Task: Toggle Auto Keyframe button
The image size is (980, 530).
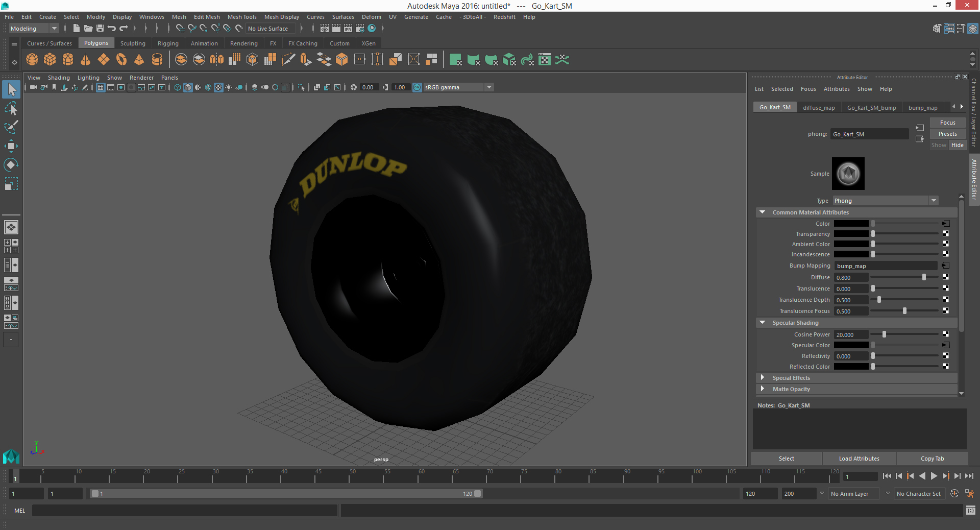Action: pyautogui.click(x=954, y=494)
